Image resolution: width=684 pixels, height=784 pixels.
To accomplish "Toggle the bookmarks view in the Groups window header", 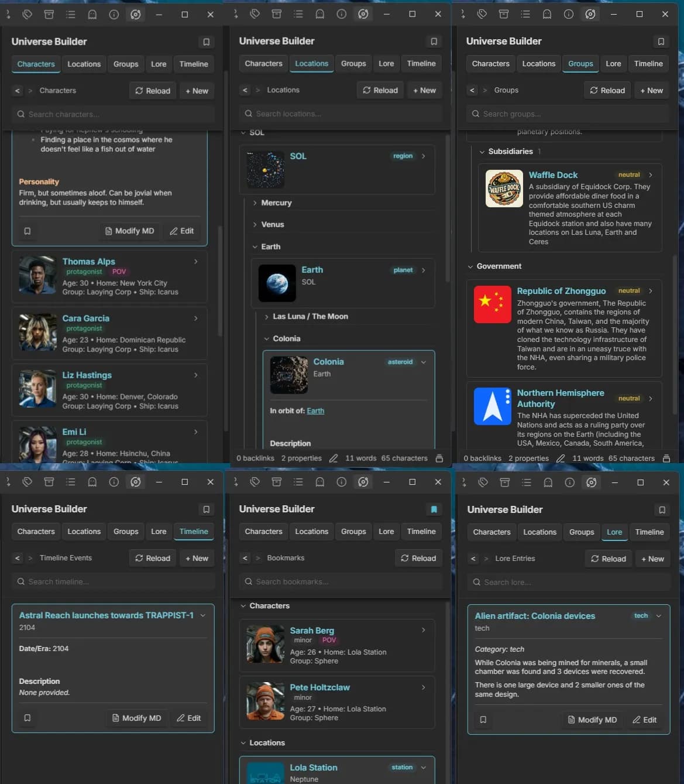I will pyautogui.click(x=661, y=42).
